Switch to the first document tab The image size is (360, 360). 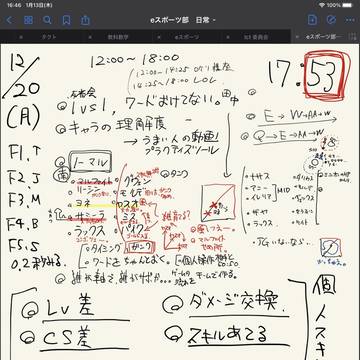(x=49, y=37)
